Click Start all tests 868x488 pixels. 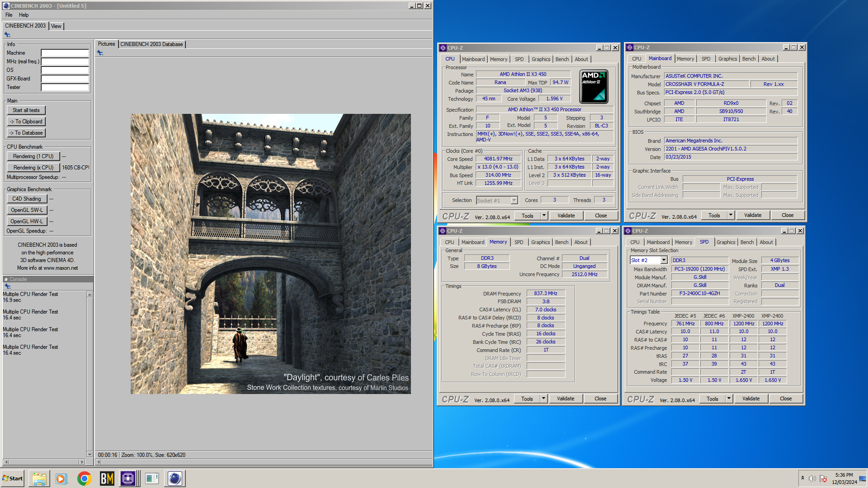(26, 110)
